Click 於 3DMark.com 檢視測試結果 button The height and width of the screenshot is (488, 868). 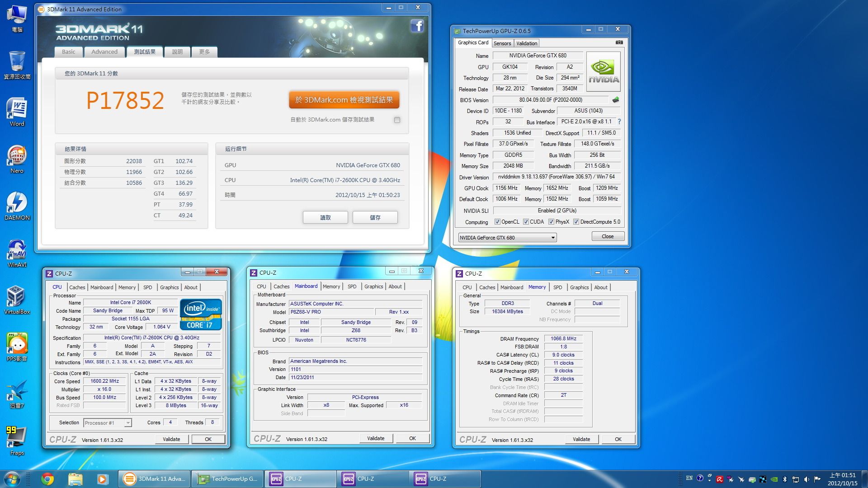tap(344, 100)
